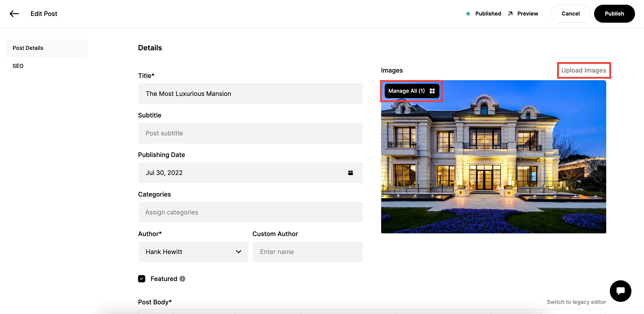Click the Cancel button
The width and height of the screenshot is (644, 314).
(570, 14)
